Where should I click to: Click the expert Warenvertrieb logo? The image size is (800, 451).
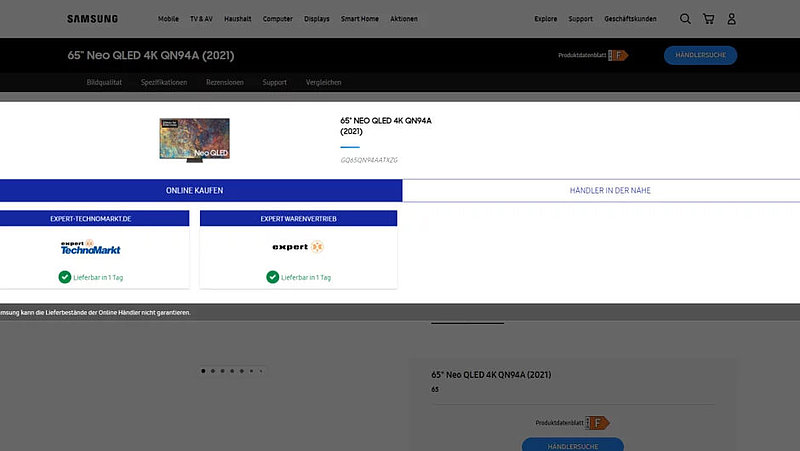coord(298,247)
